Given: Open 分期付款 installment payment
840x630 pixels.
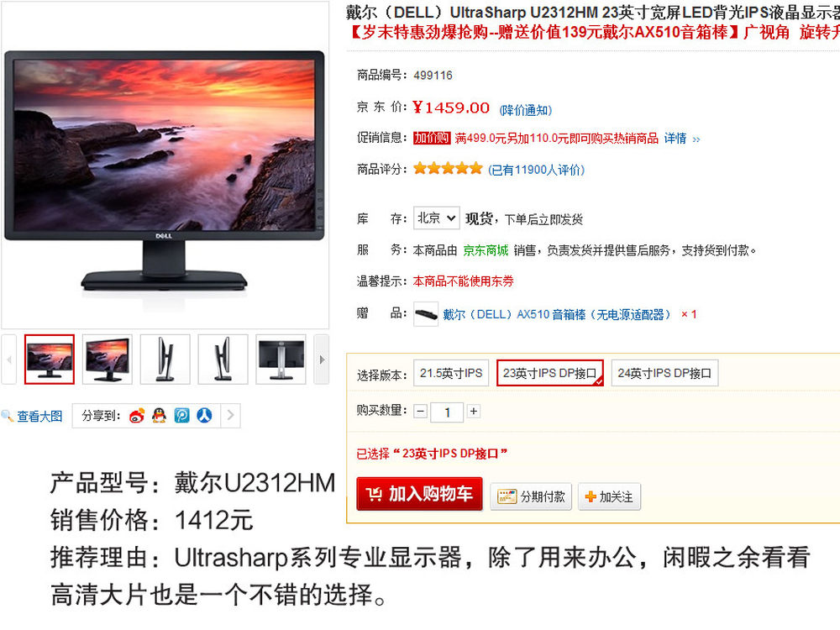Looking at the screenshot, I should point(531,496).
